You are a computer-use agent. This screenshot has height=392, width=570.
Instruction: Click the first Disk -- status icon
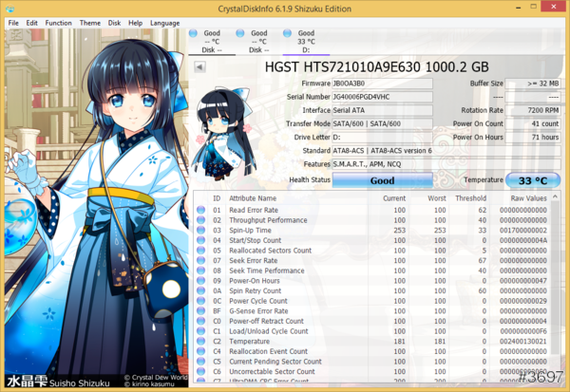[x=211, y=42]
